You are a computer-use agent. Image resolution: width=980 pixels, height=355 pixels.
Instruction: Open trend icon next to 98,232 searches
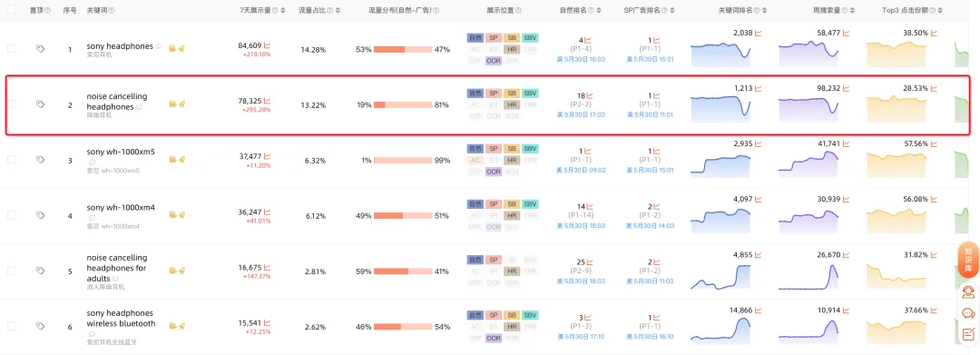tap(847, 89)
